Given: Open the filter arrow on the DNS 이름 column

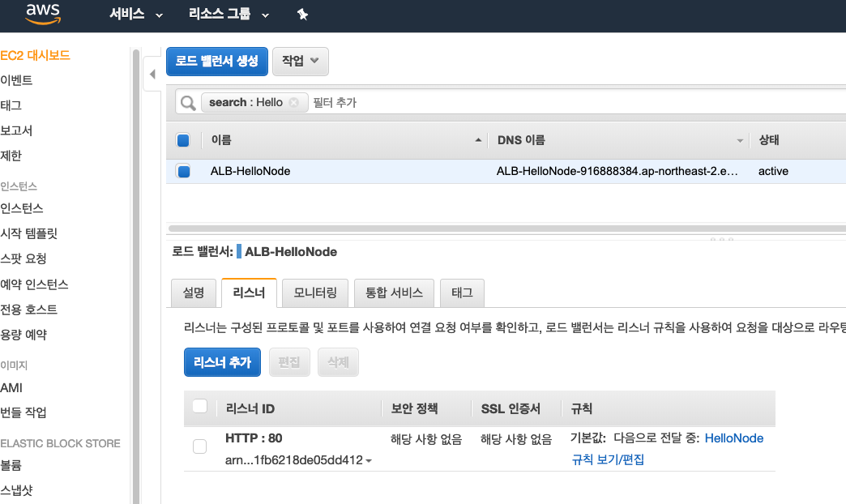Looking at the screenshot, I should coord(738,139).
